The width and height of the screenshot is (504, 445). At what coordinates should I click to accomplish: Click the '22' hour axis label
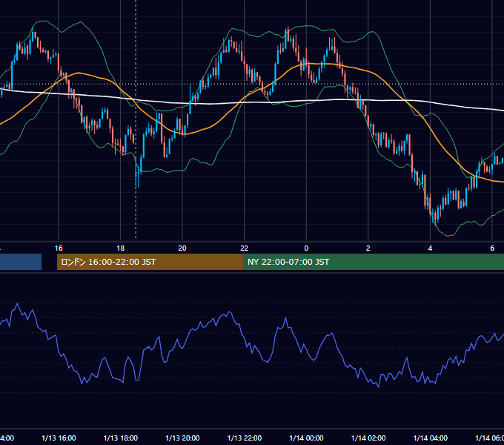pos(245,248)
